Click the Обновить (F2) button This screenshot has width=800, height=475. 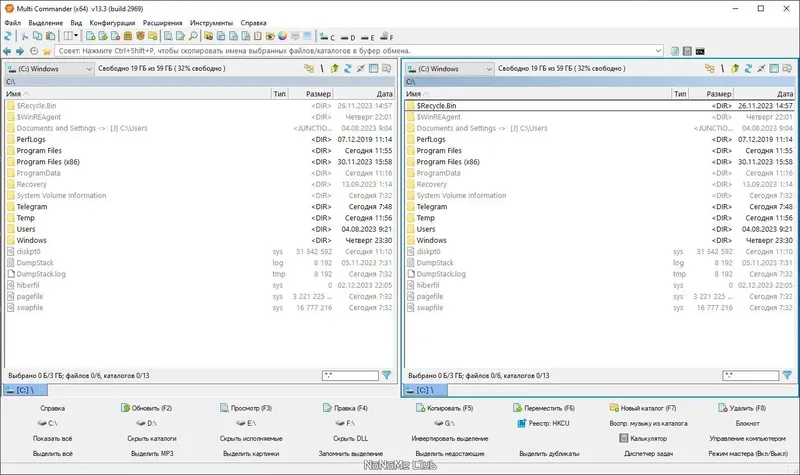pyautogui.click(x=146, y=408)
